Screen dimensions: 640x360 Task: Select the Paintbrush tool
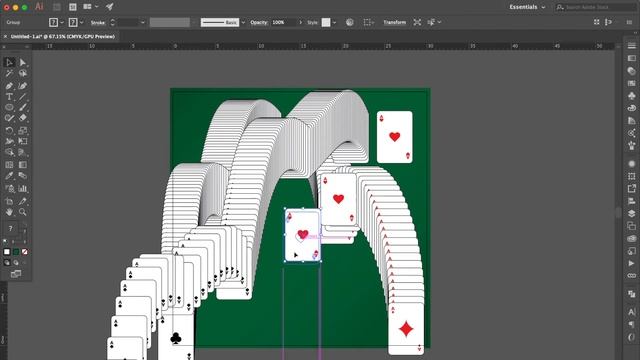22,107
